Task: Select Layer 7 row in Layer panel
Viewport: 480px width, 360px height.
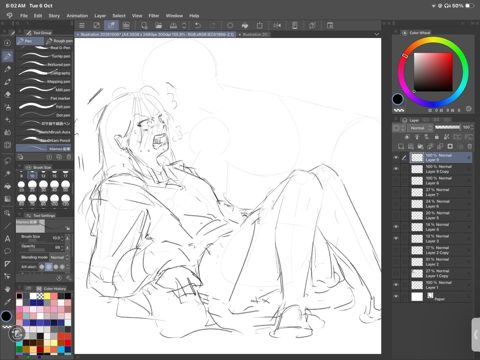Action: 440,192
